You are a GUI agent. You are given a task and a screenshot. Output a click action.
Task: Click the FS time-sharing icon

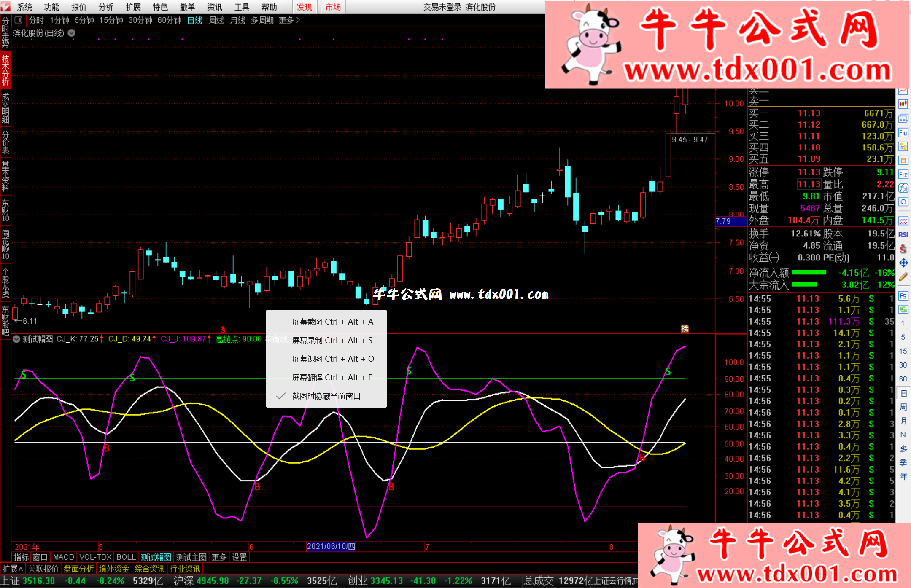point(903,296)
